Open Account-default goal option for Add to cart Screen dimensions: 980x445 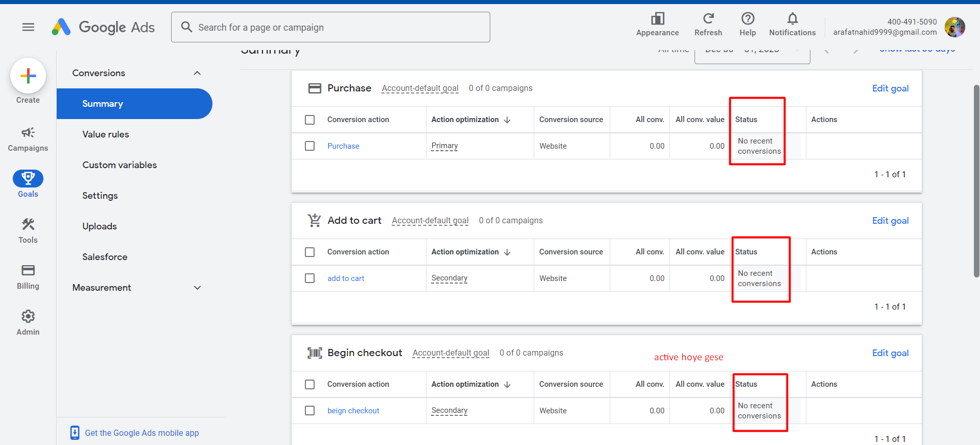(430, 221)
